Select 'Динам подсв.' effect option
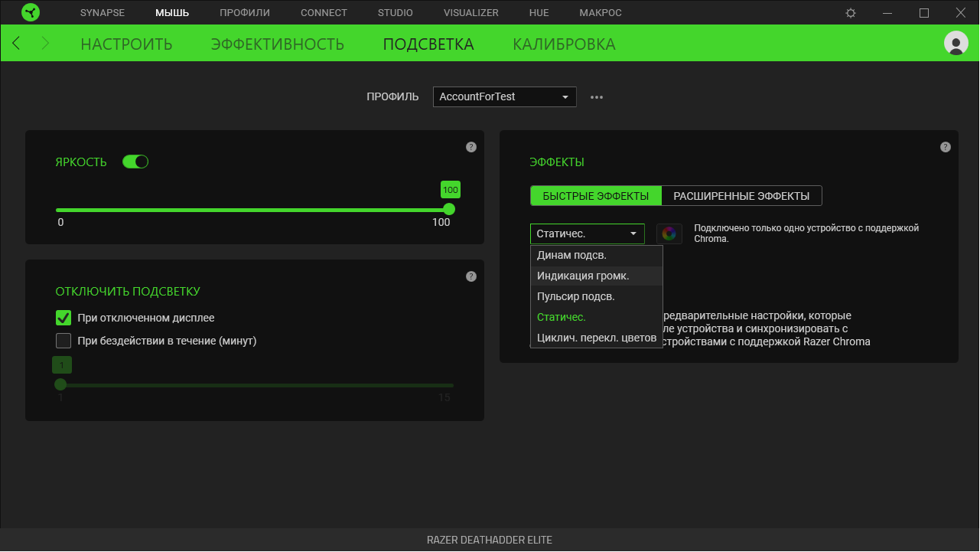The image size is (980, 552). pos(597,255)
